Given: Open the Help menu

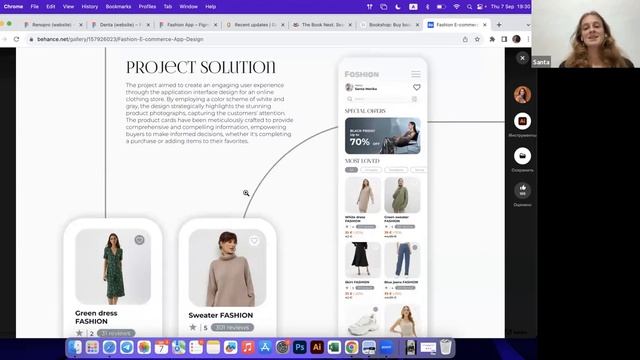Looking at the screenshot, I should [x=210, y=7].
